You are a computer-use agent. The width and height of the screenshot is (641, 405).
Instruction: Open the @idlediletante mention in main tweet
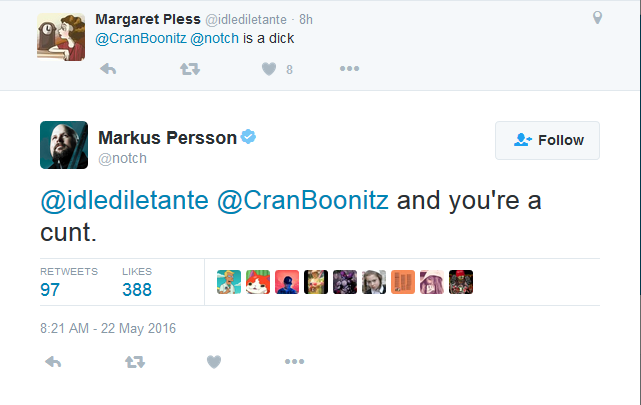click(x=125, y=200)
